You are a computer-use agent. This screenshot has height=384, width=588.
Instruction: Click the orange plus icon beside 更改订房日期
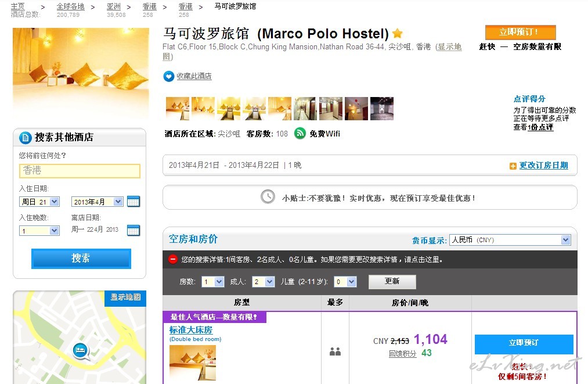(x=513, y=166)
